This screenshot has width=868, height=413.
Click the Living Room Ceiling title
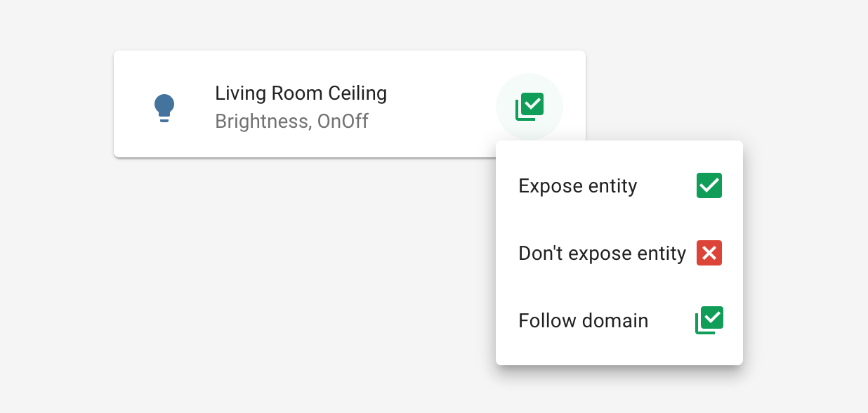(301, 93)
